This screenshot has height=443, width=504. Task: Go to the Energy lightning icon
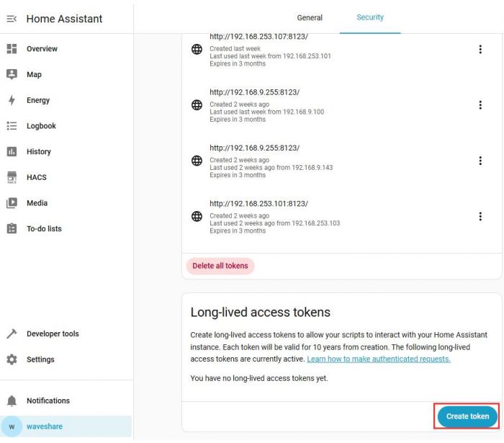point(12,100)
